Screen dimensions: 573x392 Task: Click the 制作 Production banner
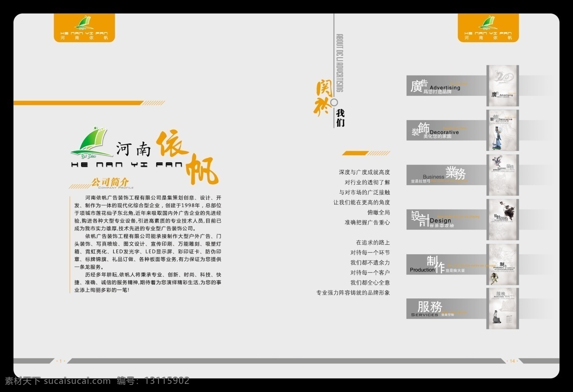click(x=446, y=265)
